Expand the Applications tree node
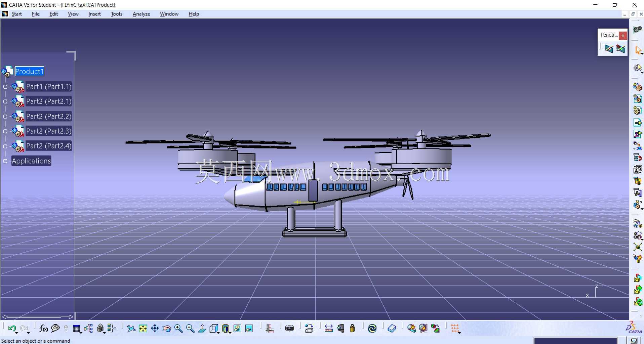 [5, 161]
